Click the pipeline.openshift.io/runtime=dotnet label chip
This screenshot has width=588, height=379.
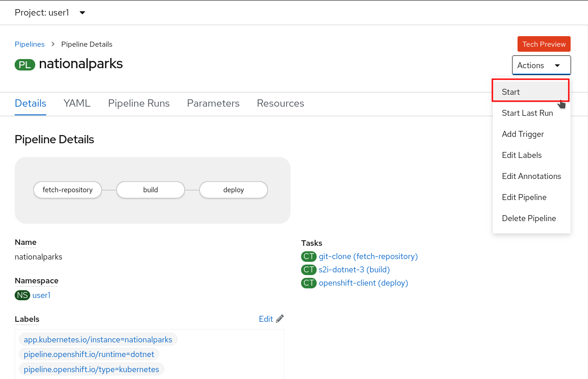pyautogui.click(x=89, y=354)
